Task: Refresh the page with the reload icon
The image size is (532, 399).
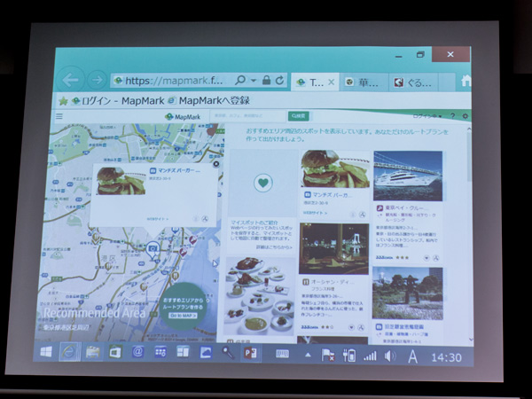Action: (281, 81)
